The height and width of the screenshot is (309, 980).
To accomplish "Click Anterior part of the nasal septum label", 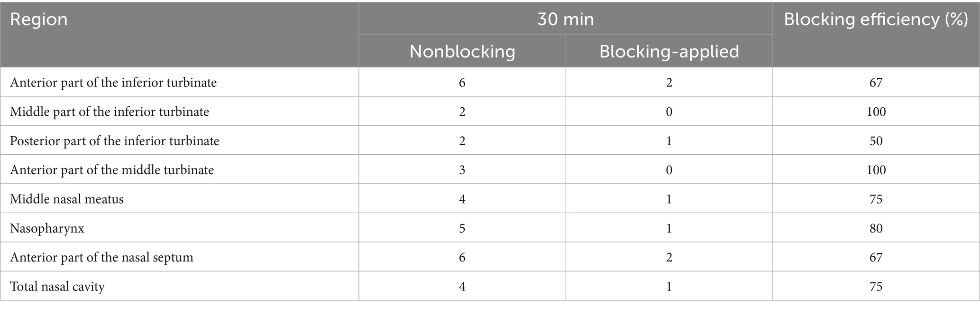I will point(101,257).
